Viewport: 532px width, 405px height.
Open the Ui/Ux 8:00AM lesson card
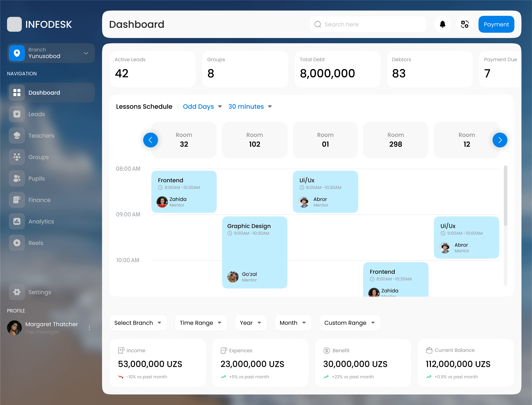point(325,192)
